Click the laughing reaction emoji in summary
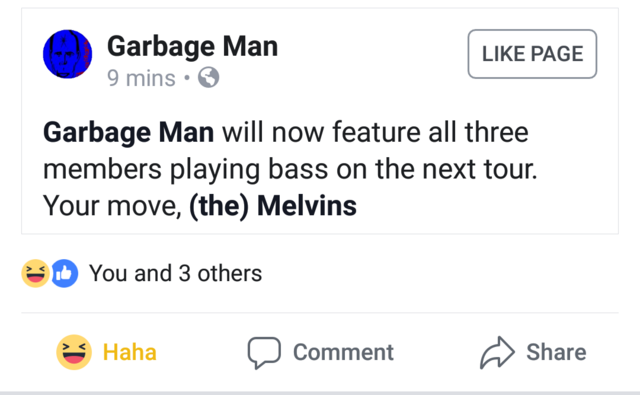 coord(36,273)
